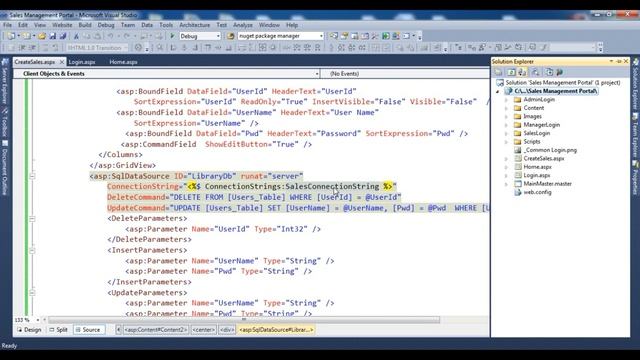Open the Tools menu

166,25
